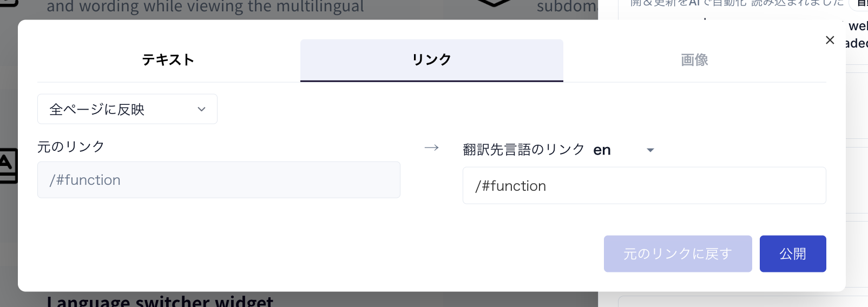Screen dimensions: 868x307
Task: Click the shield icon above the dialog
Action: [x=494, y=3]
